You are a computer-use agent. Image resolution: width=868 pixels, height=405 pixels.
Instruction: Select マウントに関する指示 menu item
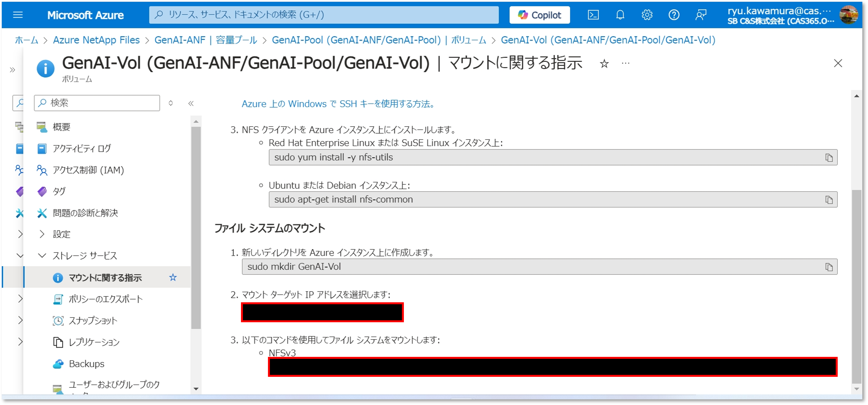point(105,278)
